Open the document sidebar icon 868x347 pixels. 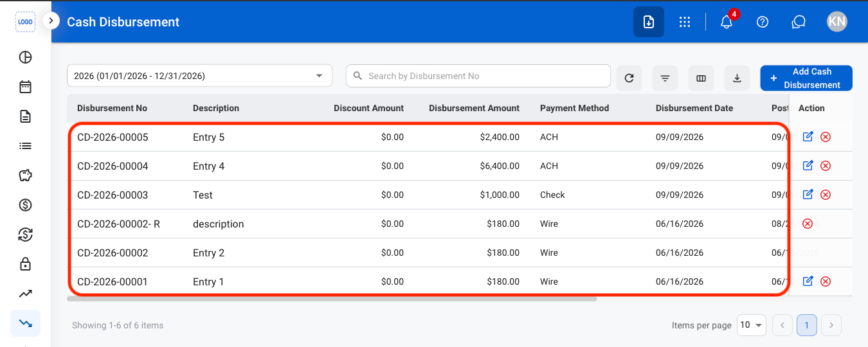25,116
